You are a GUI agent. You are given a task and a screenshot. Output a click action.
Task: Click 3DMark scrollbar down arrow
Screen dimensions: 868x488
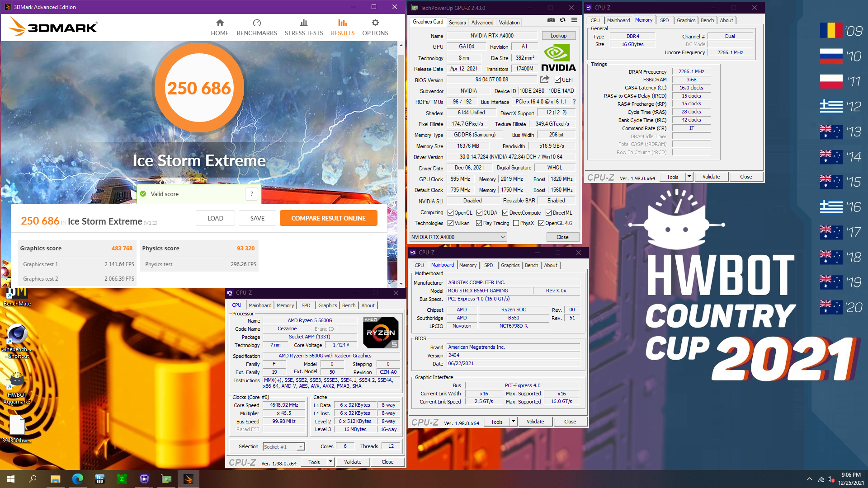pos(401,284)
